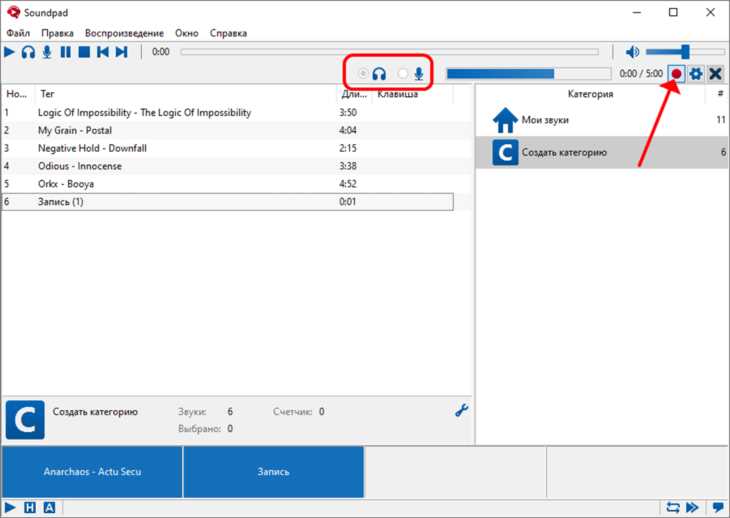Screen dimensions: 730x518
Task: Click the status bar play icon
Action: pos(10,507)
